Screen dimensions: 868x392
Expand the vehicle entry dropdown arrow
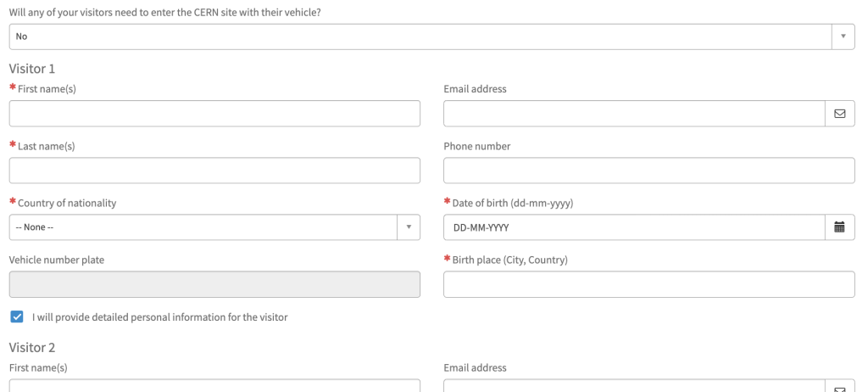coord(843,36)
